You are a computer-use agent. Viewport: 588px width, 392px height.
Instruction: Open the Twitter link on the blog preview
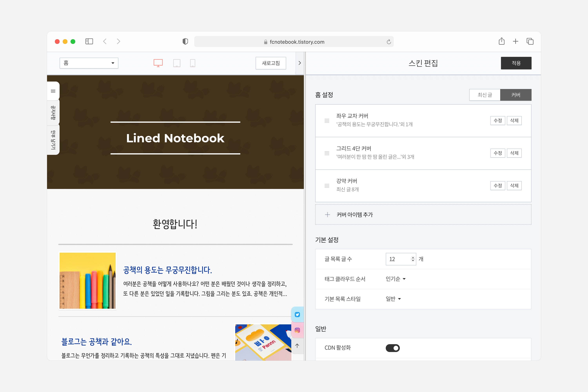pyautogui.click(x=297, y=315)
